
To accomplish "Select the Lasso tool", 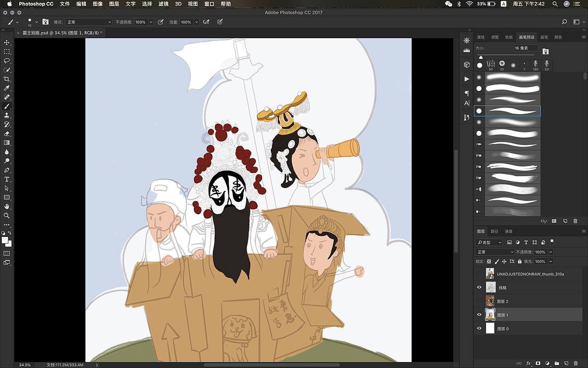I will 7,61.
